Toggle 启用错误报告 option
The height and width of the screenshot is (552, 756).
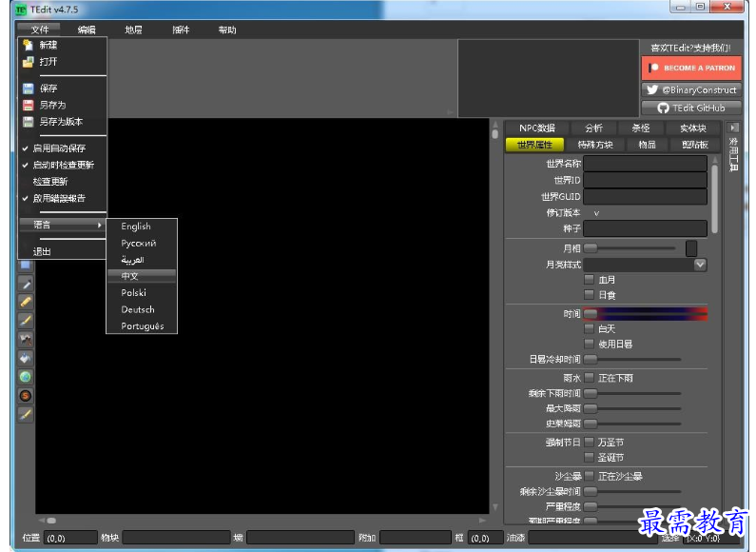pos(62,198)
